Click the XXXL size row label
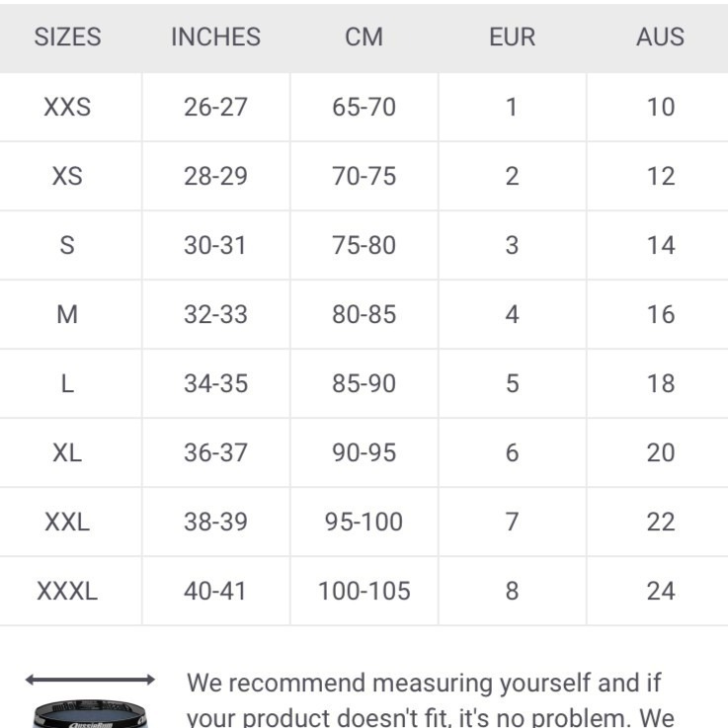Viewport: 728px width, 728px height. pyautogui.click(x=67, y=591)
